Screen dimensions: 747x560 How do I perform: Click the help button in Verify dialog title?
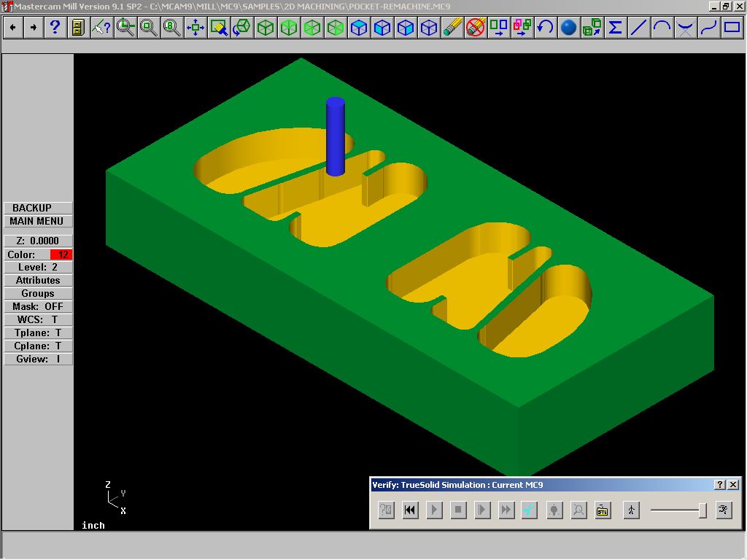click(720, 485)
